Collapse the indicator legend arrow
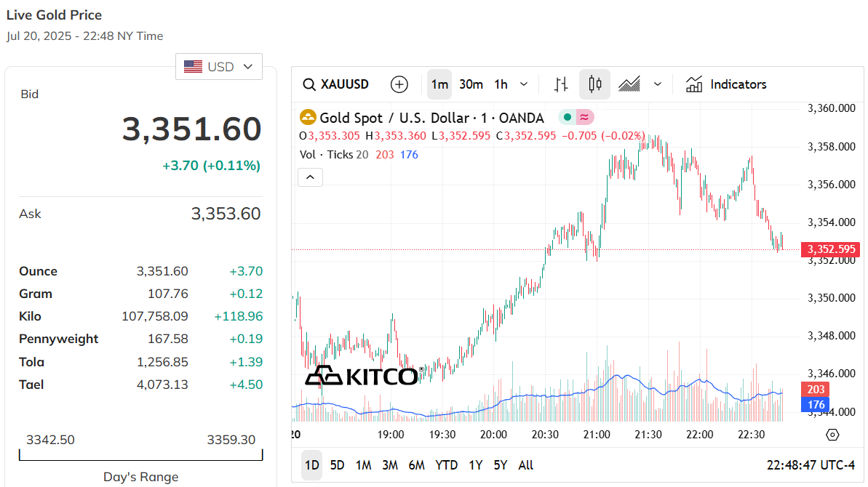Screen dimensions: 868x487 (311, 177)
